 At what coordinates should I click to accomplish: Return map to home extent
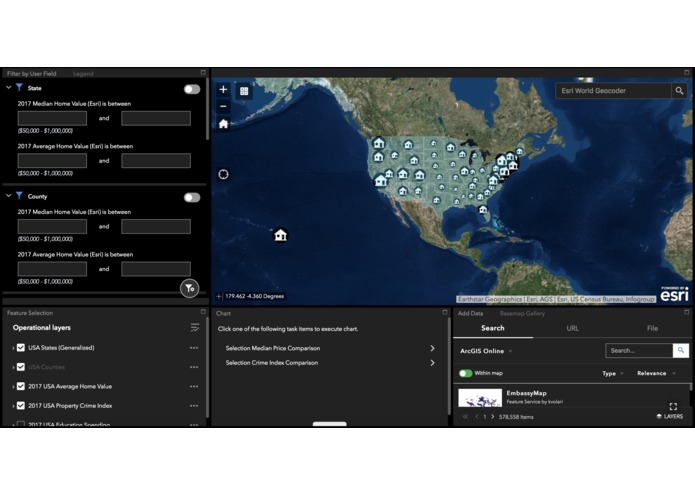pyautogui.click(x=223, y=124)
